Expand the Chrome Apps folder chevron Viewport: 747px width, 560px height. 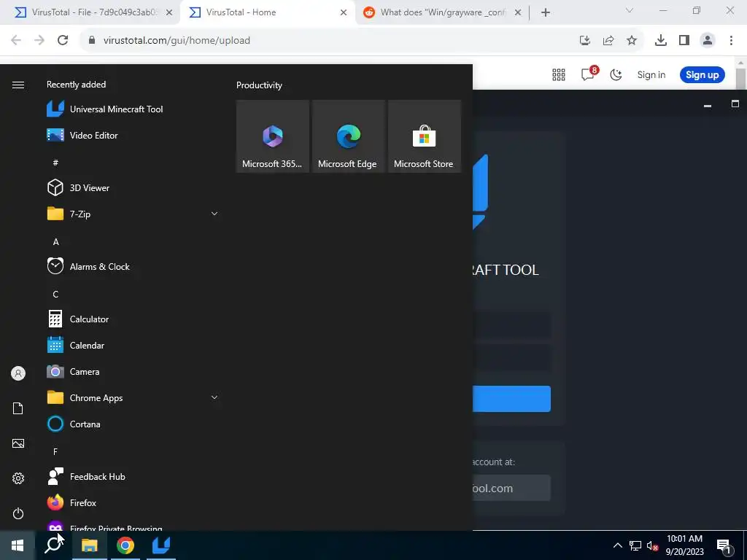[214, 397]
